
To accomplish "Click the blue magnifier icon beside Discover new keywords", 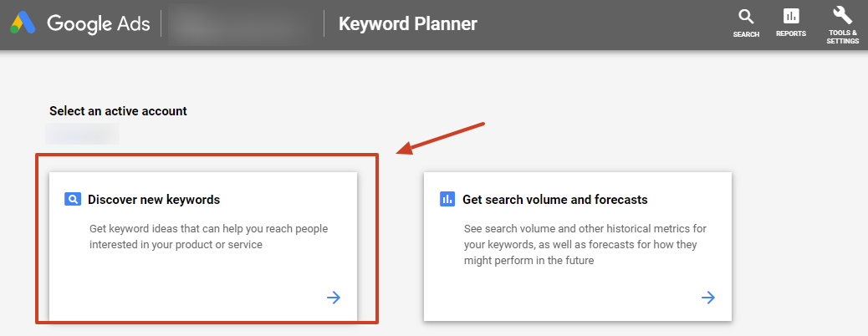I will coord(73,199).
